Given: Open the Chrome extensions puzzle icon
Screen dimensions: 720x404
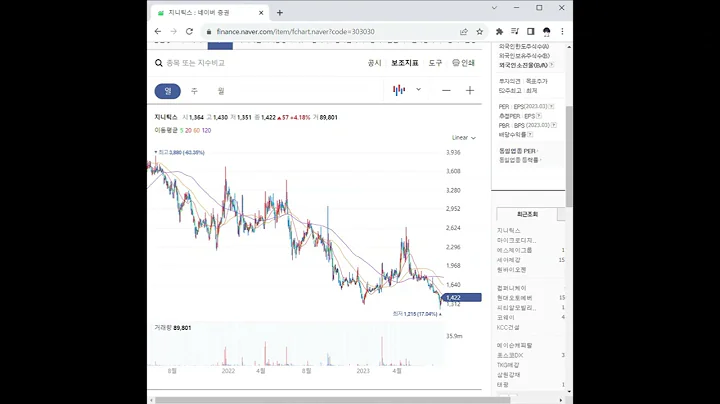Looking at the screenshot, I should 499,32.
